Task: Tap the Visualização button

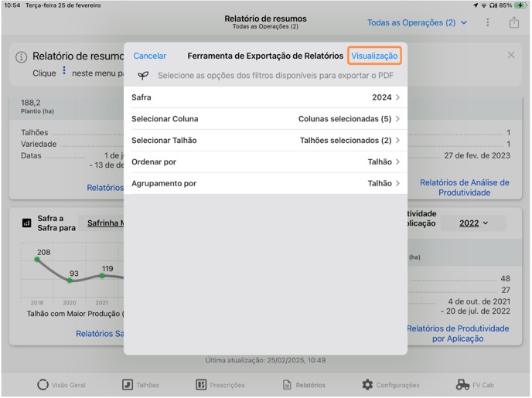Action: [374, 56]
